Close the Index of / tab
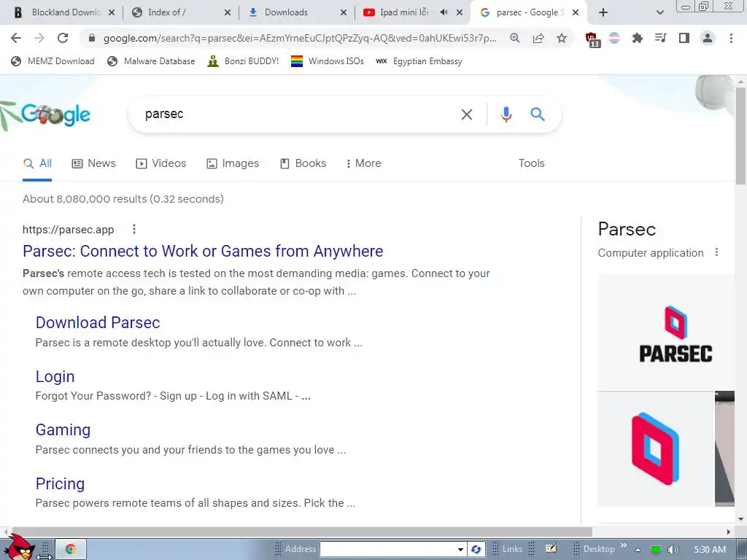This screenshot has height=560, width=747. click(228, 12)
